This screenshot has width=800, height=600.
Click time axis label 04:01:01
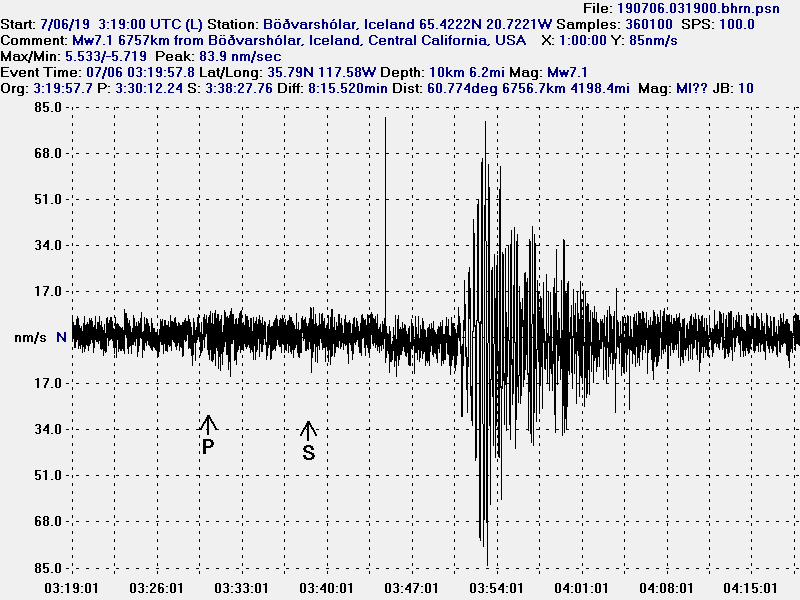point(581,588)
